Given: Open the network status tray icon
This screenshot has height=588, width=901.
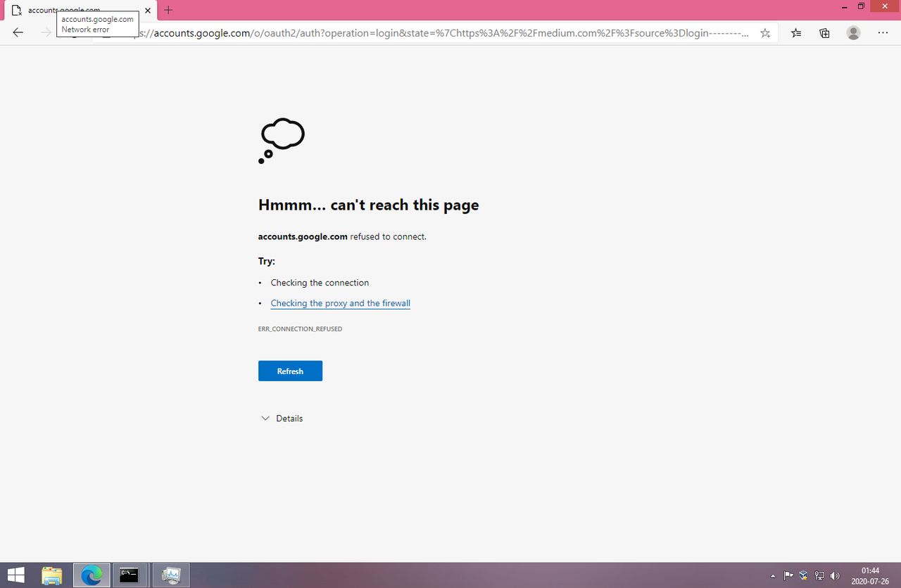Looking at the screenshot, I should (819, 575).
